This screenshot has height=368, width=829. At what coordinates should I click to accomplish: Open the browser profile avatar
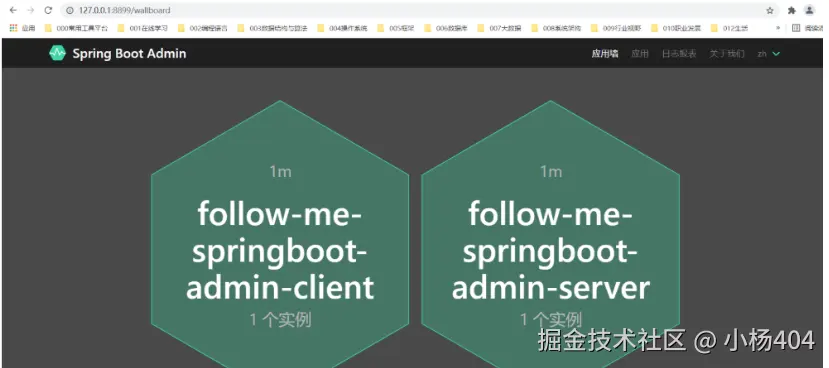click(x=809, y=10)
